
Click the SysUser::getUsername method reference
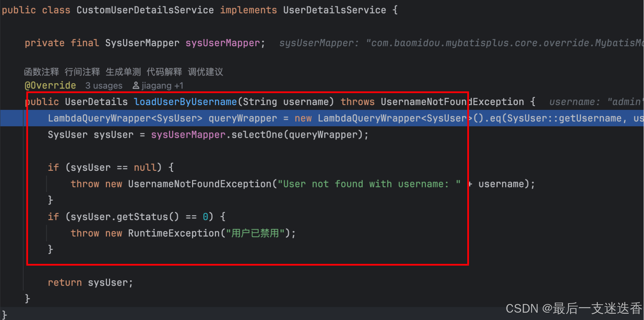tap(564, 119)
